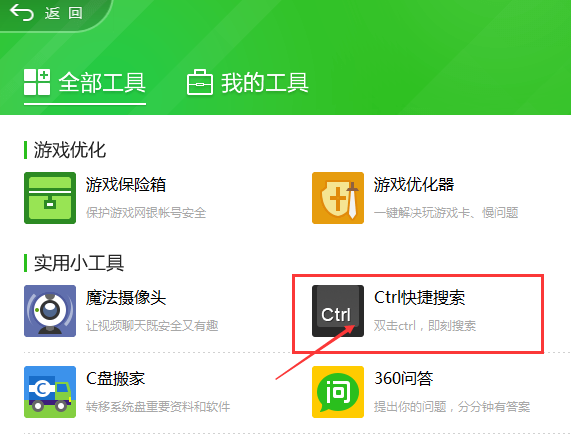The height and width of the screenshot is (441, 571).
Task: Click the 我的工具 briefcase icon
Action: pos(200,82)
